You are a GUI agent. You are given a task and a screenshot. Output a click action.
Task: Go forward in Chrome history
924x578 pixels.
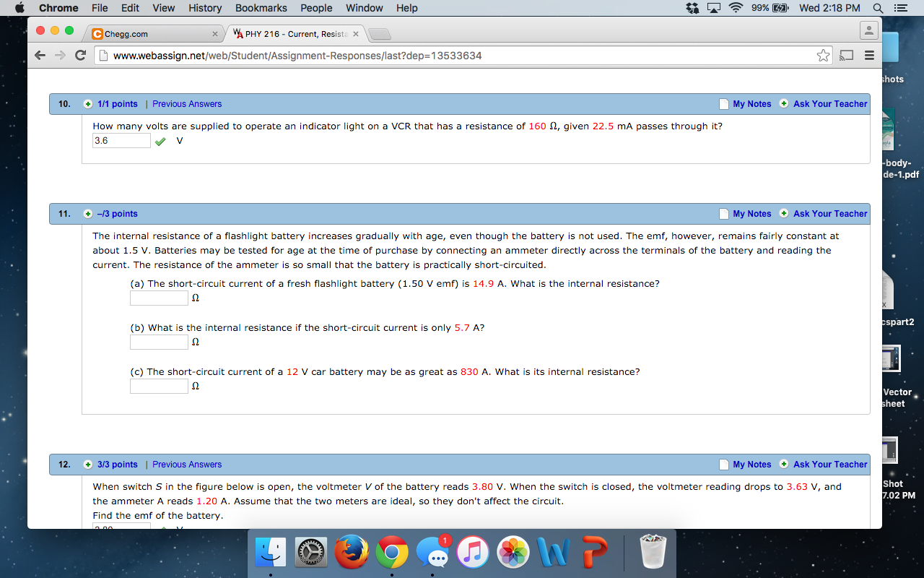(61, 56)
